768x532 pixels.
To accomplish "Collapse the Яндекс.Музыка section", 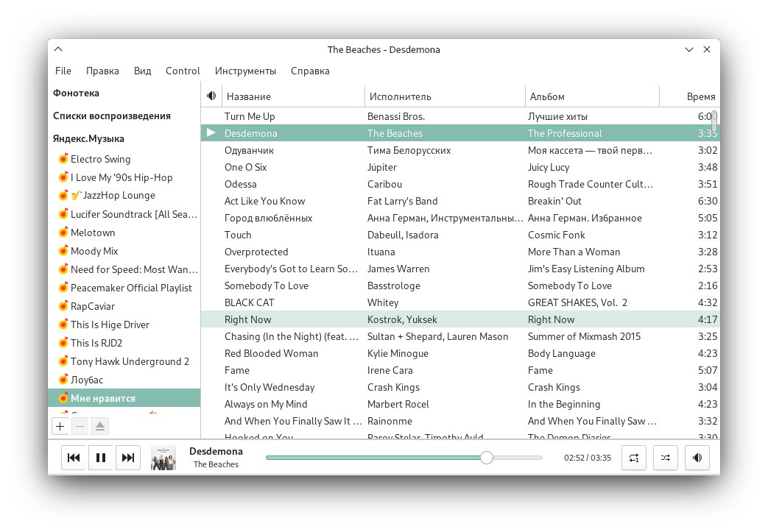I will click(88, 138).
